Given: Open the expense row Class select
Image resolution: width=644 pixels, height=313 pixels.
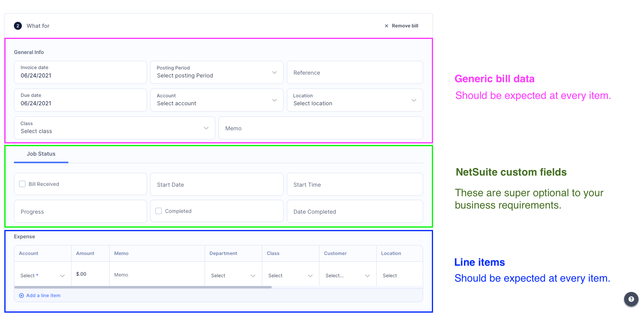Looking at the screenshot, I should point(290,276).
